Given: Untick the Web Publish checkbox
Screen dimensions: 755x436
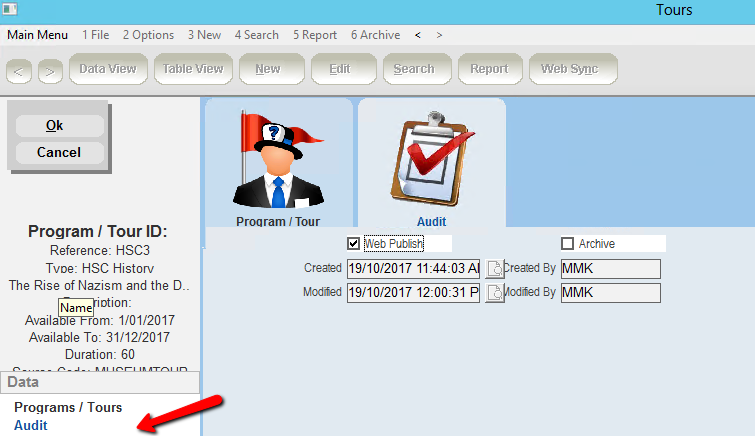Looking at the screenshot, I should coord(353,243).
